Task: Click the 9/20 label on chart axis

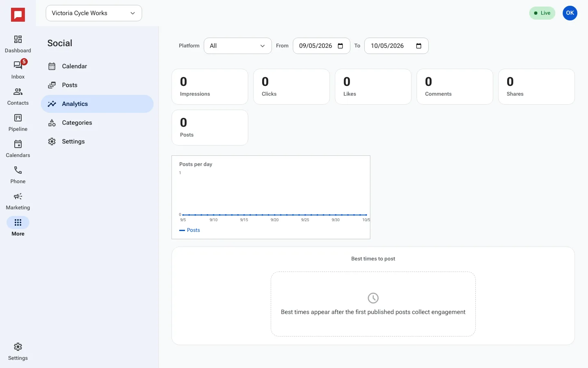Action: point(274,220)
